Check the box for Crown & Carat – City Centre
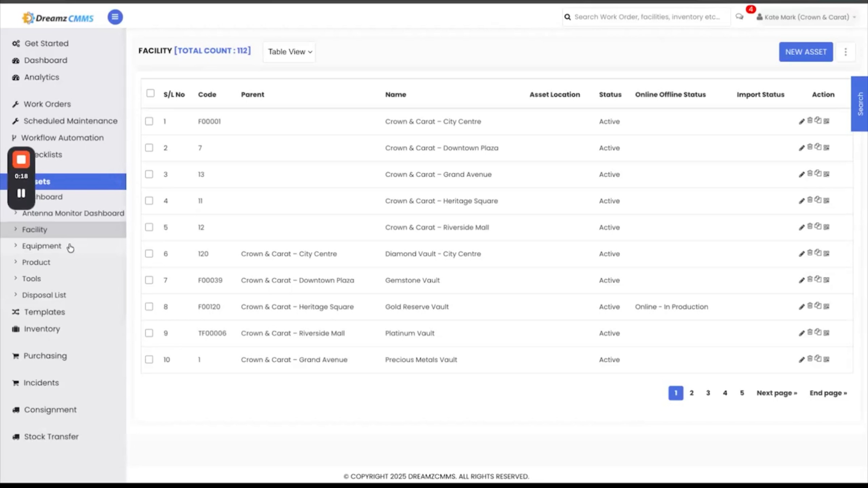Image resolution: width=868 pixels, height=488 pixels. click(149, 121)
